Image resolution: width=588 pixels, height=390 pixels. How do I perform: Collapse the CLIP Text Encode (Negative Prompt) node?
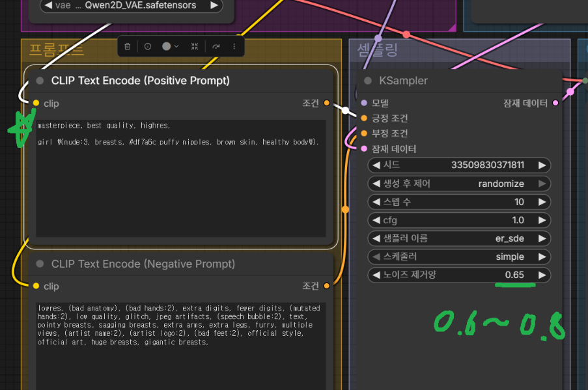40,264
